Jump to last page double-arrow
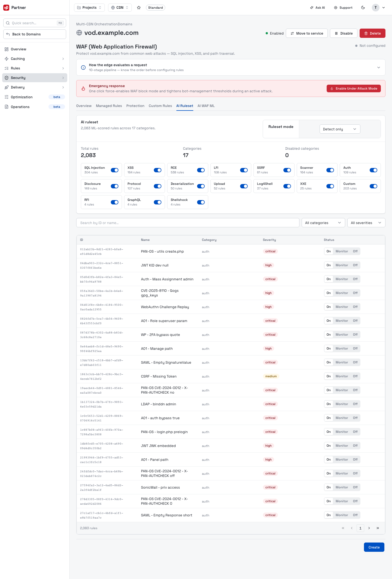The height and width of the screenshot is (579, 392). point(378,528)
